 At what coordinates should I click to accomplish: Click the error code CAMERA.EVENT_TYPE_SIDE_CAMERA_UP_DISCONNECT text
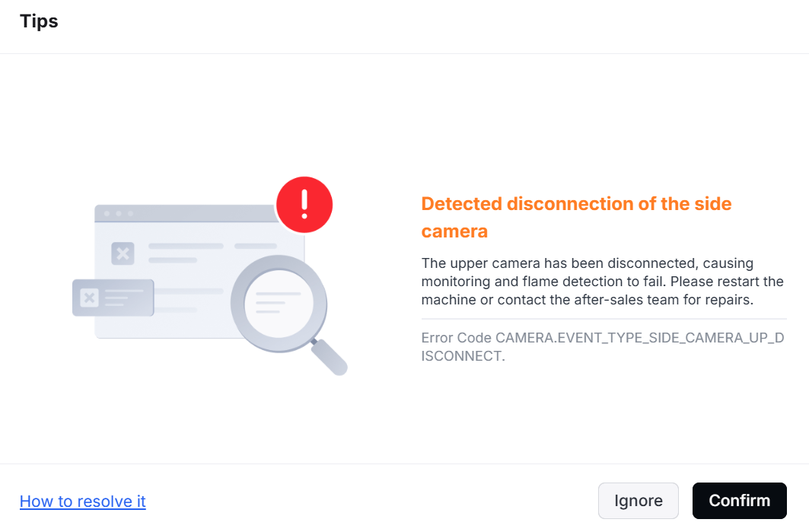pyautogui.click(x=603, y=347)
